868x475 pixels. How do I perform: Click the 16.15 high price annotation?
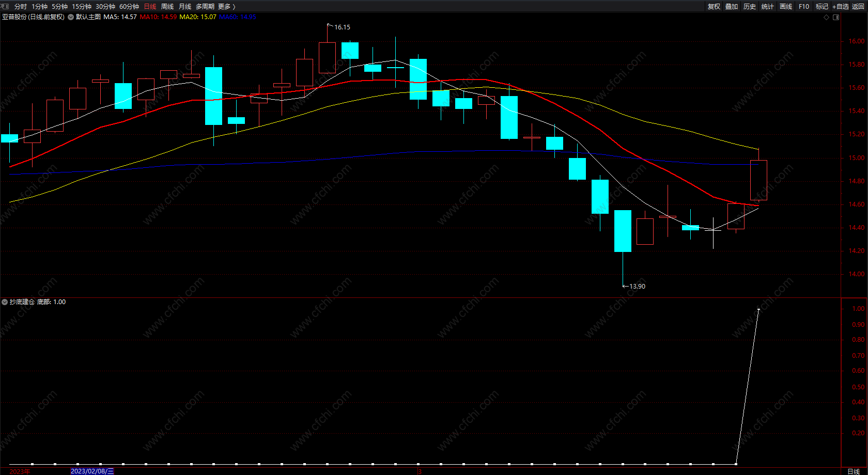click(x=342, y=27)
